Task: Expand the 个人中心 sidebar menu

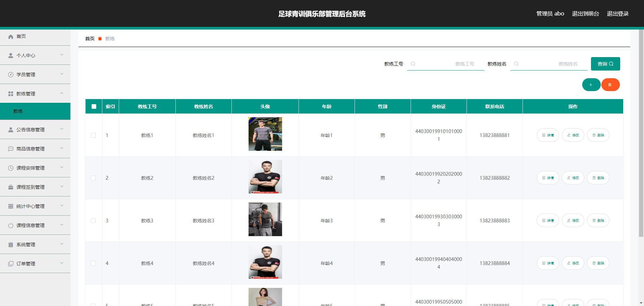Action: [35, 55]
